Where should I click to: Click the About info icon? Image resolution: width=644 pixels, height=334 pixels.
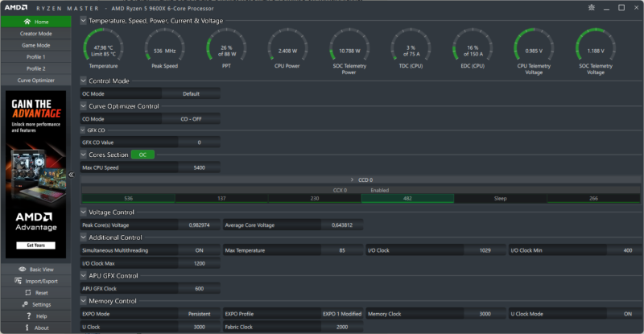tap(27, 328)
